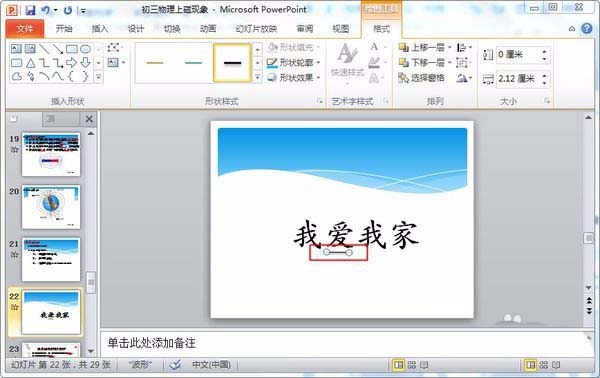Switch to the 插入 Insert tab

[x=100, y=29]
